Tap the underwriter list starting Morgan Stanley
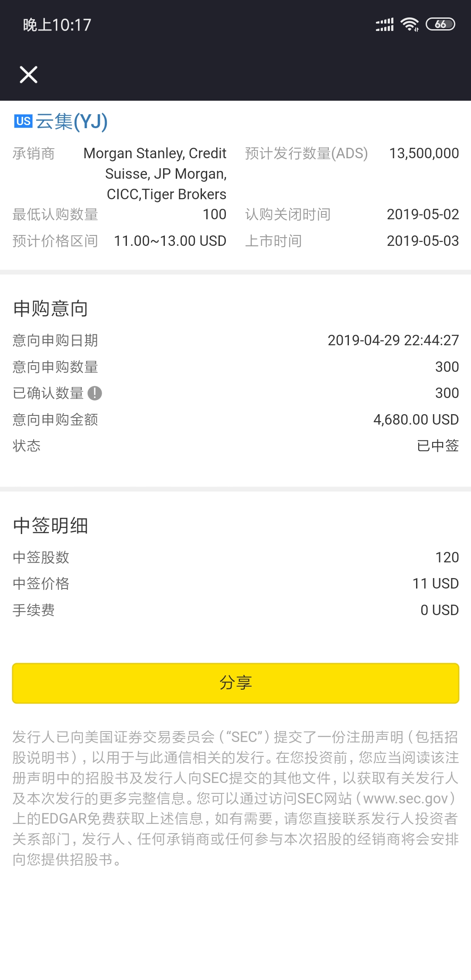 pyautogui.click(x=155, y=174)
